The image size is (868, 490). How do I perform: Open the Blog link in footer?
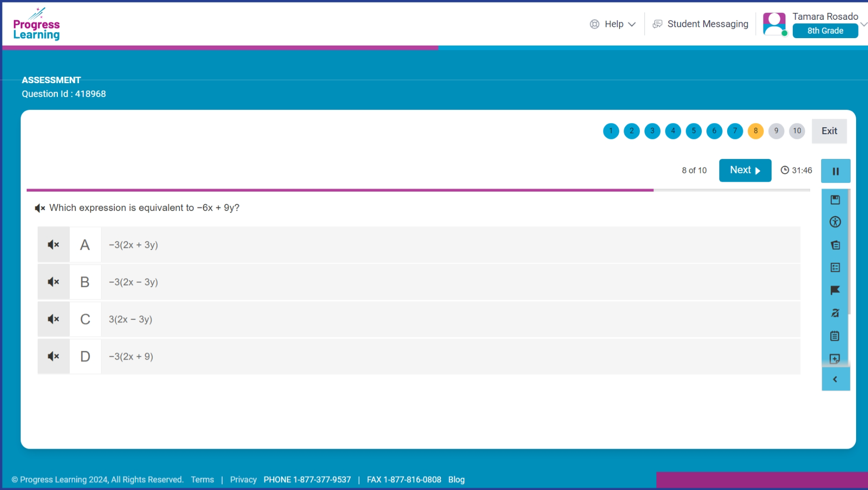coord(457,480)
